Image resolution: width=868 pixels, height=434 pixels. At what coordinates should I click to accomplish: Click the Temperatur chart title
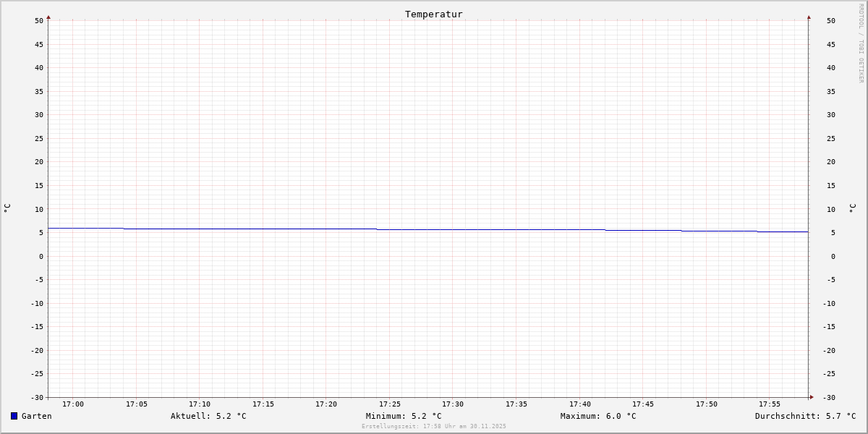click(x=434, y=14)
